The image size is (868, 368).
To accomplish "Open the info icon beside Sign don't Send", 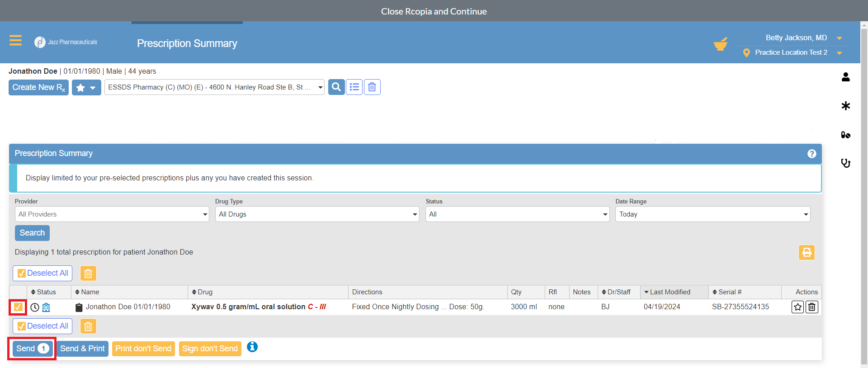I will click(252, 347).
